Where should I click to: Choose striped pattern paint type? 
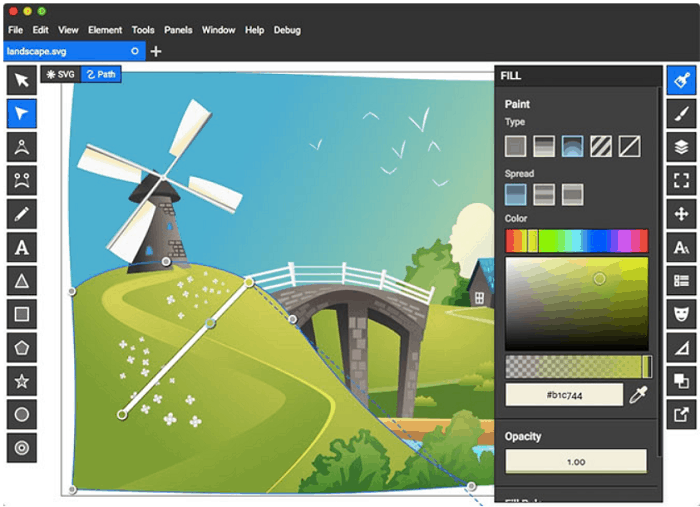point(601,146)
